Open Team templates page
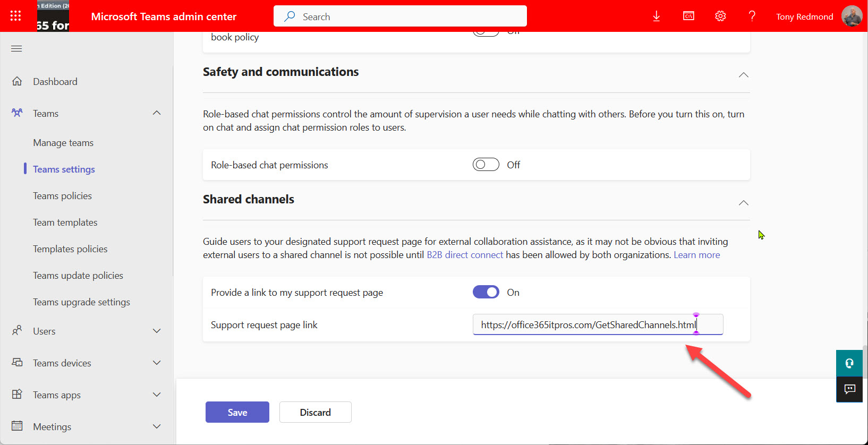This screenshot has width=868, height=445. pyautogui.click(x=65, y=222)
